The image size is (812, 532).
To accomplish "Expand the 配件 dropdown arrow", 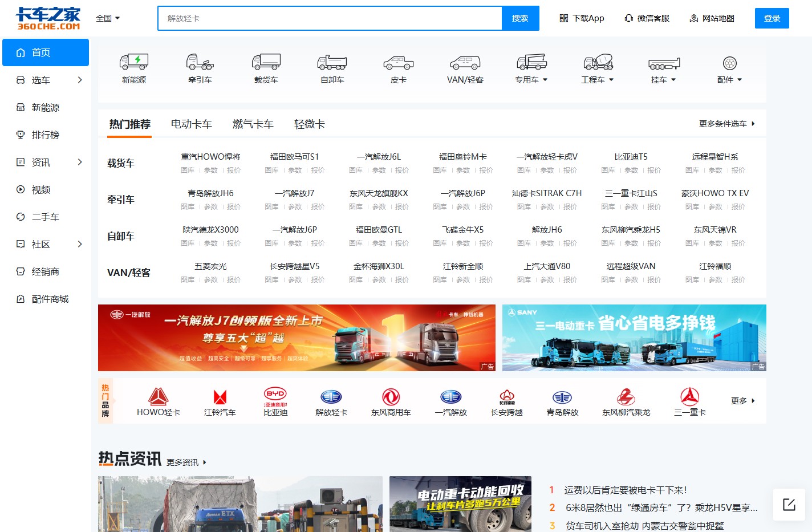I will (x=740, y=80).
